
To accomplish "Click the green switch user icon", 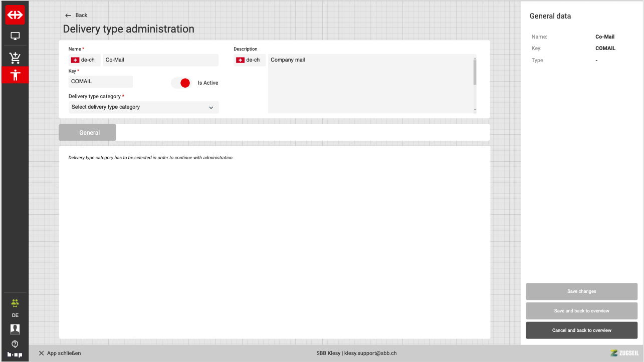I will coord(15,303).
